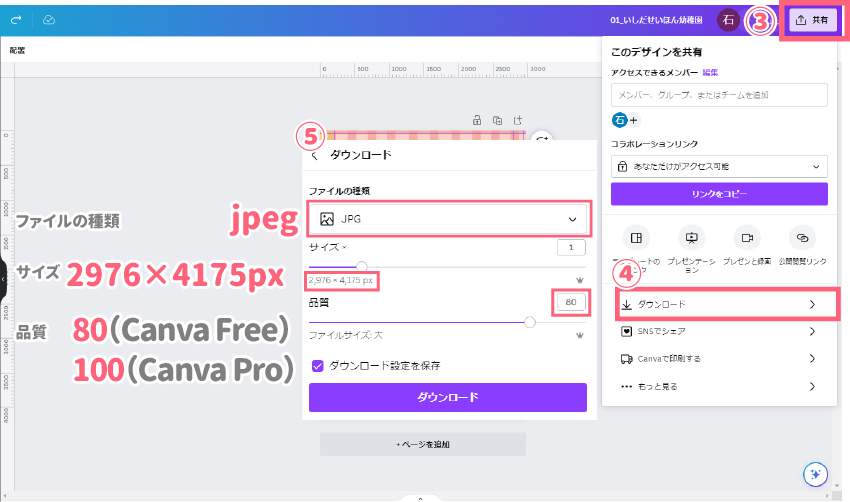Screen dimensions: 850x502
Task: Click the purple ダウンロード button
Action: coord(448,397)
